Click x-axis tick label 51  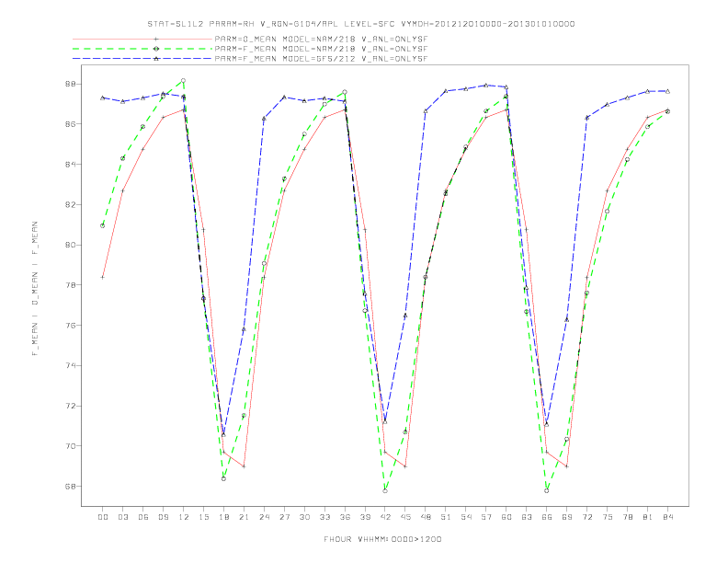coord(446,517)
